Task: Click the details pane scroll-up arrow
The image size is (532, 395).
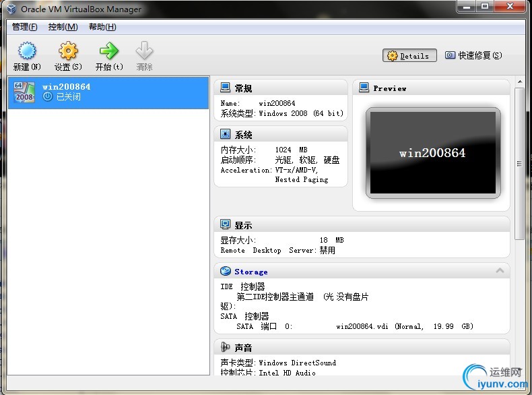Action: [x=519, y=82]
